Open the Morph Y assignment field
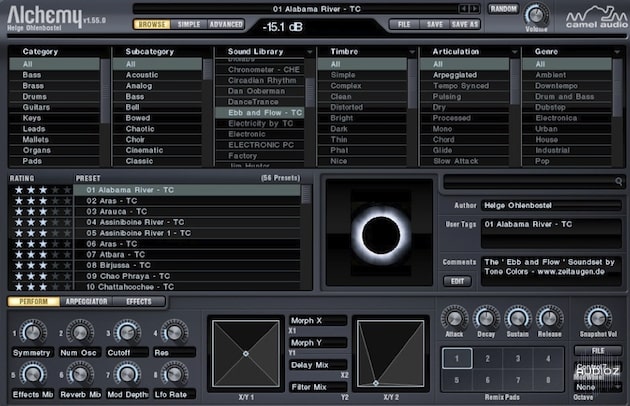This screenshot has width=630, height=406. click(318, 342)
